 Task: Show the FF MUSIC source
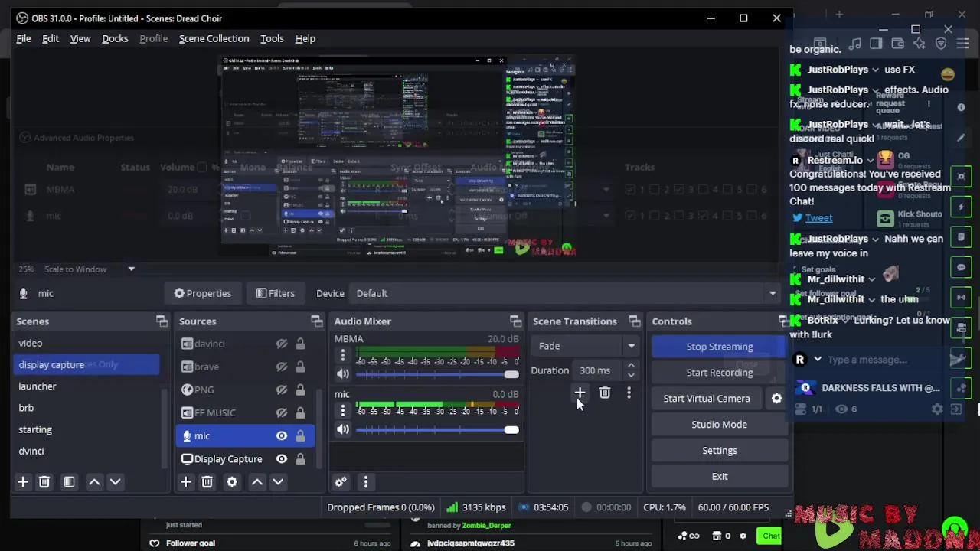tap(282, 412)
